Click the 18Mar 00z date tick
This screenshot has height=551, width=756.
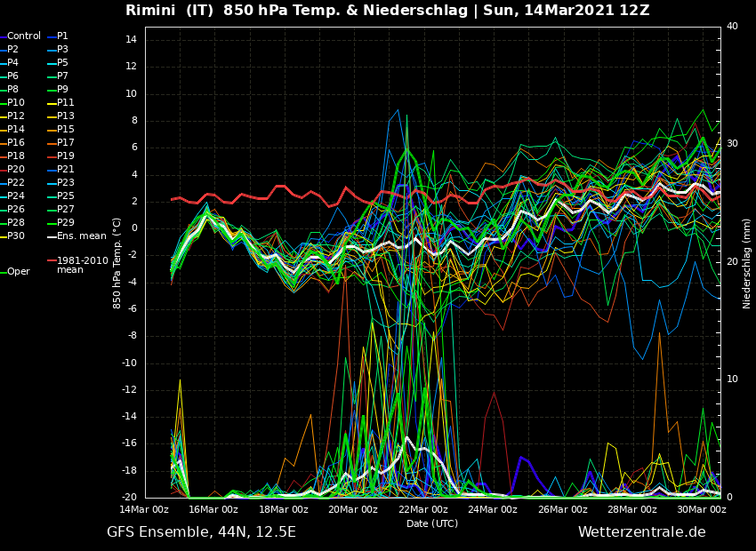click(284, 509)
